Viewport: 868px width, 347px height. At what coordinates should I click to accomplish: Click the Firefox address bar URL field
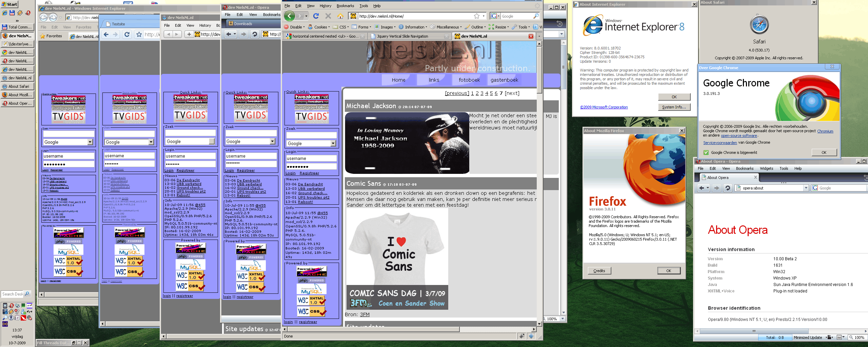pyautogui.click(x=415, y=16)
